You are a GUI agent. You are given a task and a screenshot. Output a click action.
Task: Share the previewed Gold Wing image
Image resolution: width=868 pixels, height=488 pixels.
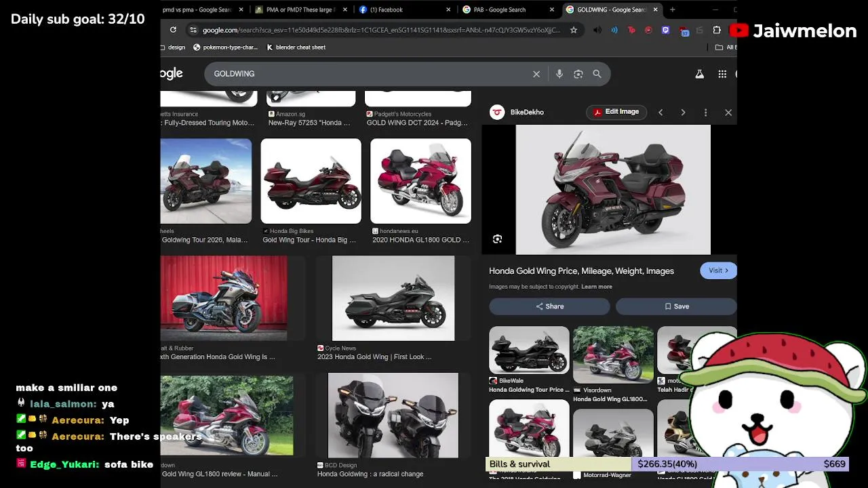[x=549, y=306]
